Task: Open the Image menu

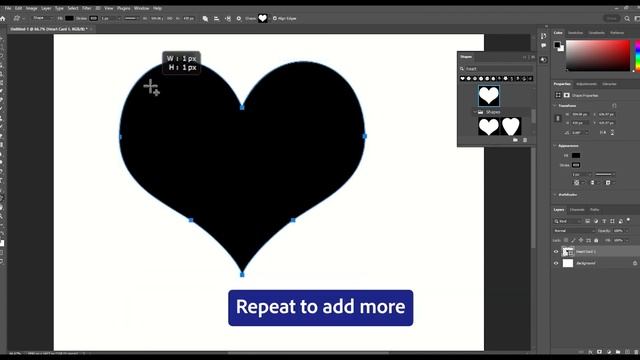Action: pyautogui.click(x=31, y=8)
